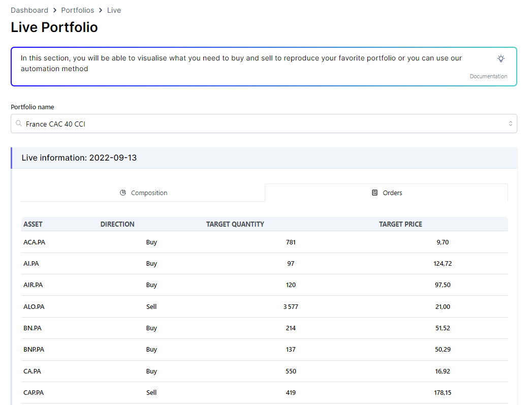Open the Portfolio name dropdown arrows
The width and height of the screenshot is (532, 405).
tap(510, 123)
